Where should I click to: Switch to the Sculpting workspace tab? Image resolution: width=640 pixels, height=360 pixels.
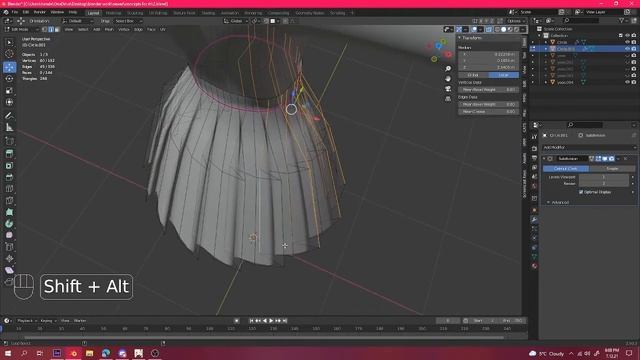pyautogui.click(x=135, y=13)
